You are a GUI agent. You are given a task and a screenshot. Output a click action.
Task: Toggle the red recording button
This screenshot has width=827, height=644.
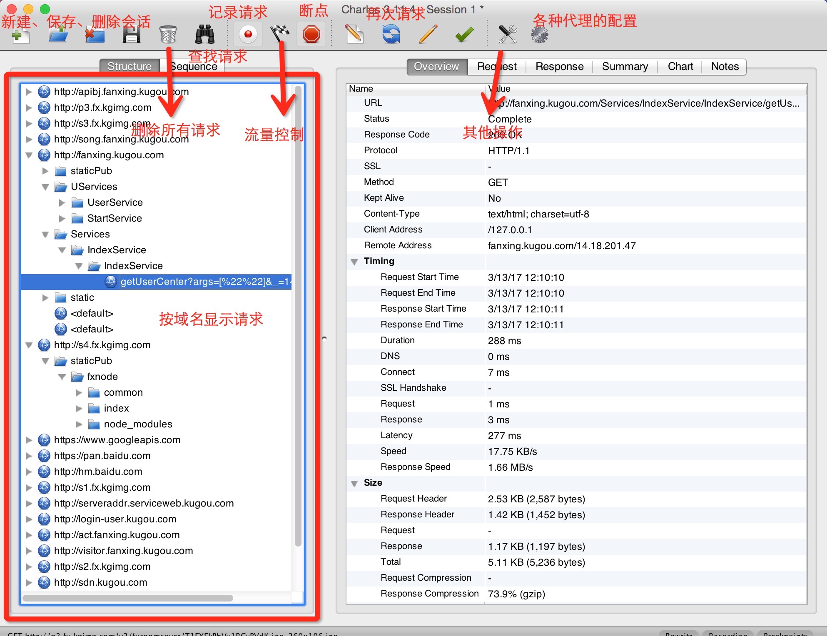pos(248,35)
